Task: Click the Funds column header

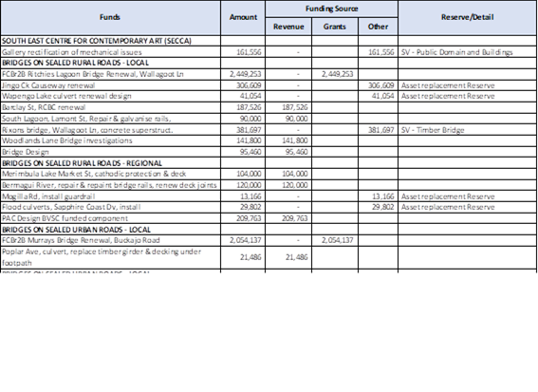Action: coord(110,17)
